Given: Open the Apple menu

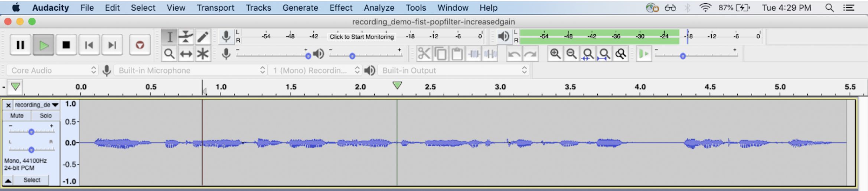Looking at the screenshot, I should pyautogui.click(x=16, y=7).
